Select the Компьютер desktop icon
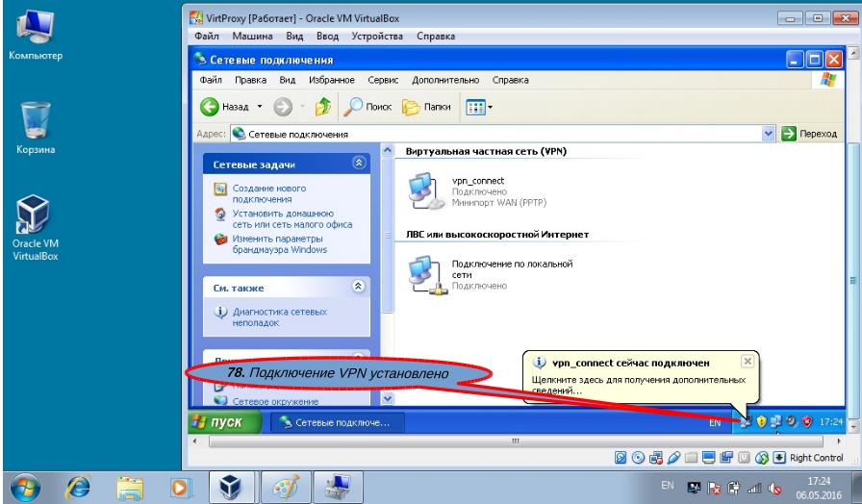The image size is (862, 504). [36, 34]
